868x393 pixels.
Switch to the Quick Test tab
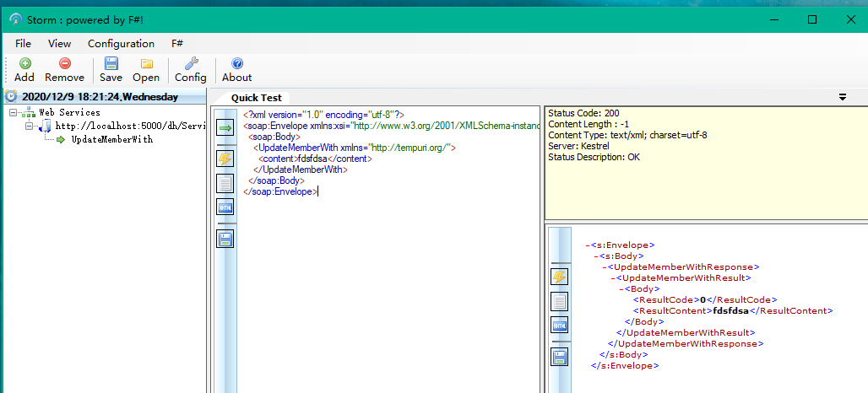tap(257, 98)
